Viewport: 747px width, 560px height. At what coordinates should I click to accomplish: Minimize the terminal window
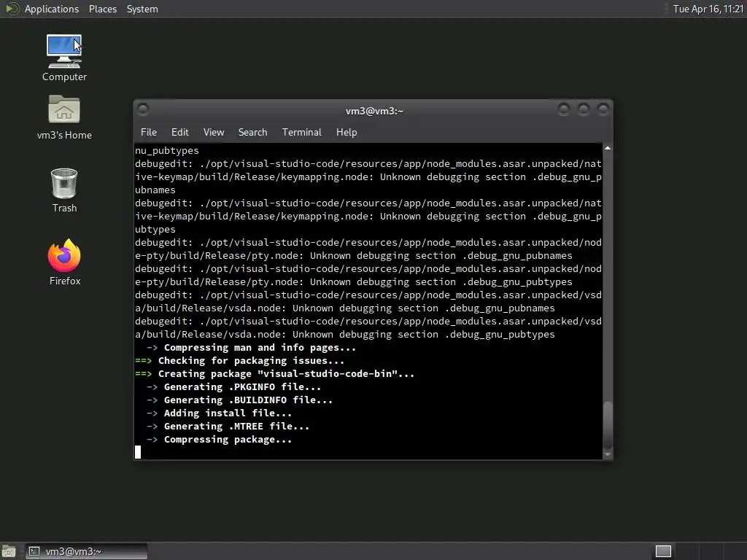tap(564, 110)
